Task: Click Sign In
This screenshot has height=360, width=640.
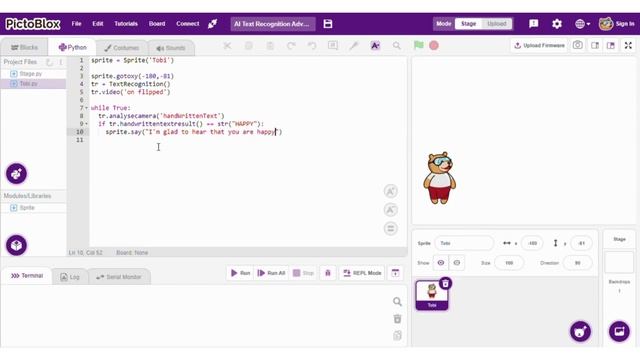Action: pyautogui.click(x=625, y=24)
